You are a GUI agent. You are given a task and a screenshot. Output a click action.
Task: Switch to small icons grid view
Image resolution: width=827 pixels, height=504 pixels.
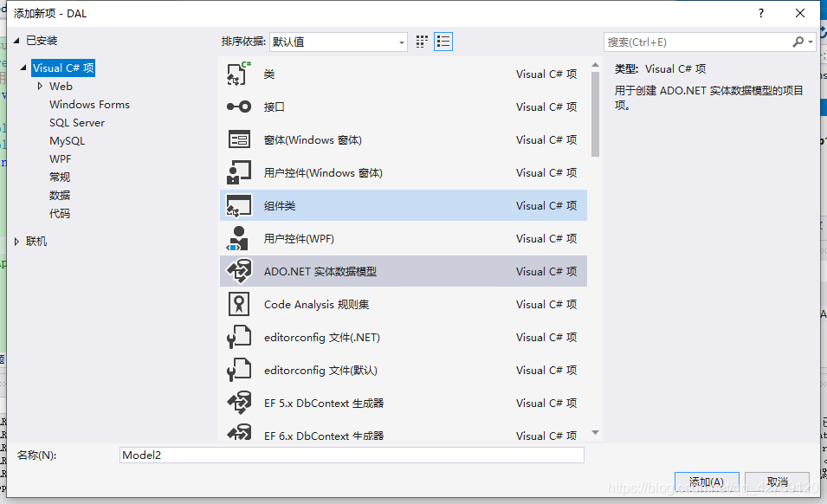click(422, 42)
